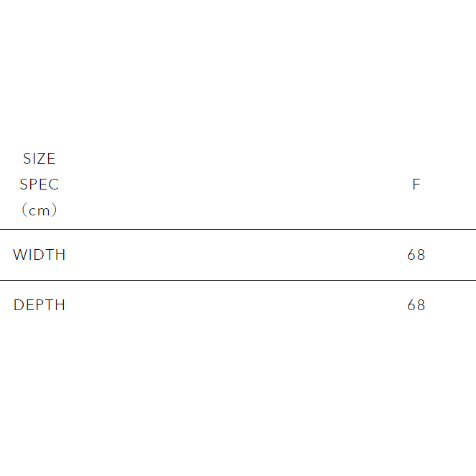
Task: Click the letter W in WIDTH
Action: click(19, 255)
